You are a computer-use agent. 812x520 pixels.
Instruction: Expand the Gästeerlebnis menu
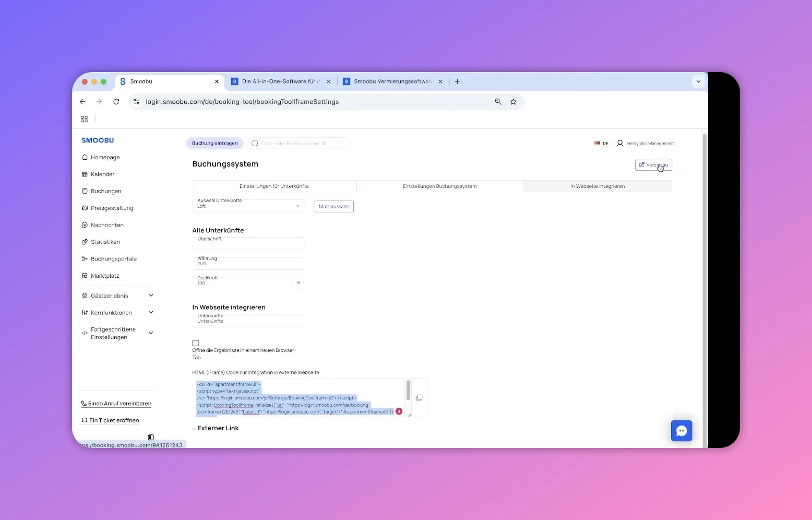click(x=117, y=296)
